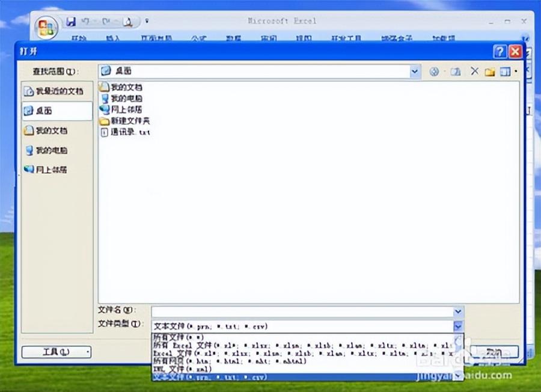The width and height of the screenshot is (541, 392).
Task: Click the file type list scroll-up arrow
Action: click(x=458, y=338)
